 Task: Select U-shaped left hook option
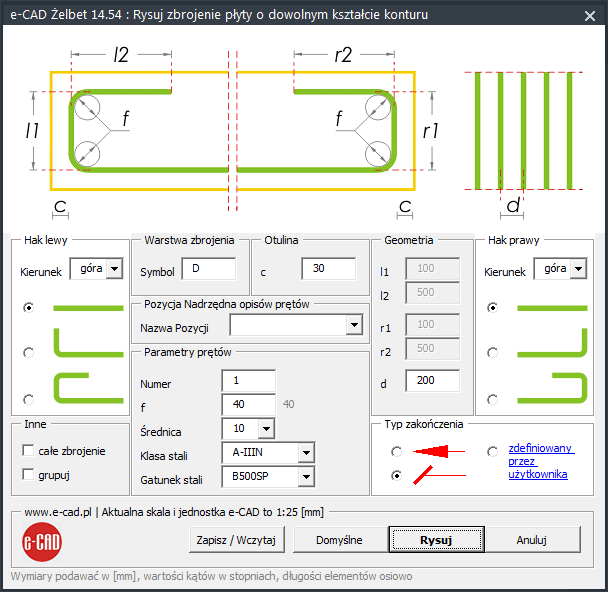[28, 399]
